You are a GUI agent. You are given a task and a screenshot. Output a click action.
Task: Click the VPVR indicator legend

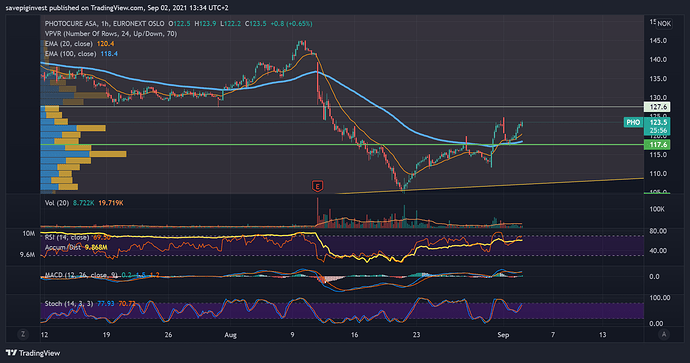(x=111, y=33)
